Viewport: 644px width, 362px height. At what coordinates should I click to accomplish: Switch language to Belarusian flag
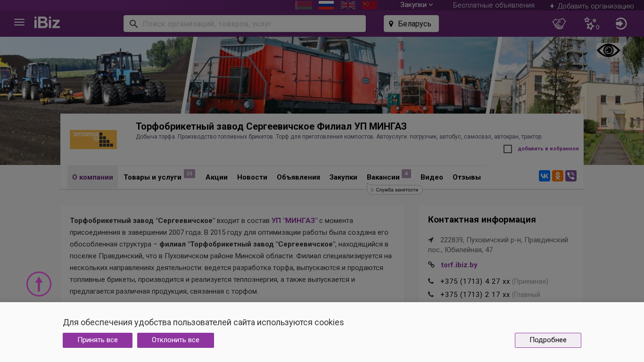(x=304, y=5)
